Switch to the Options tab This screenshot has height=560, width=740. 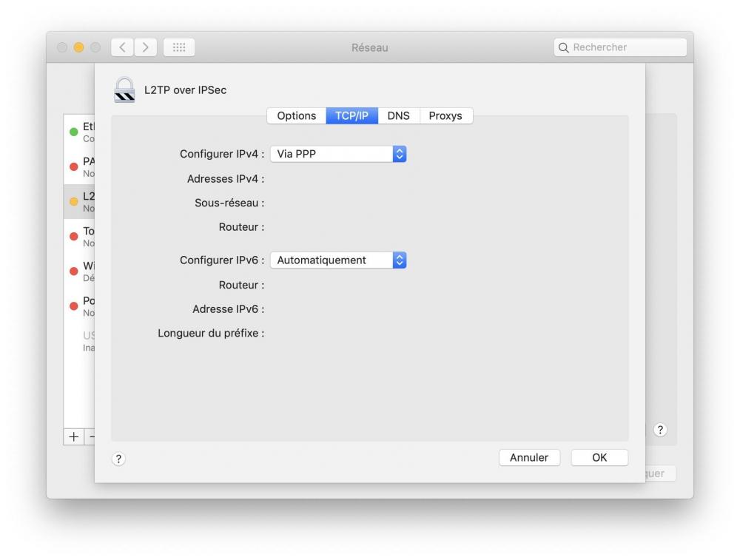pyautogui.click(x=297, y=115)
